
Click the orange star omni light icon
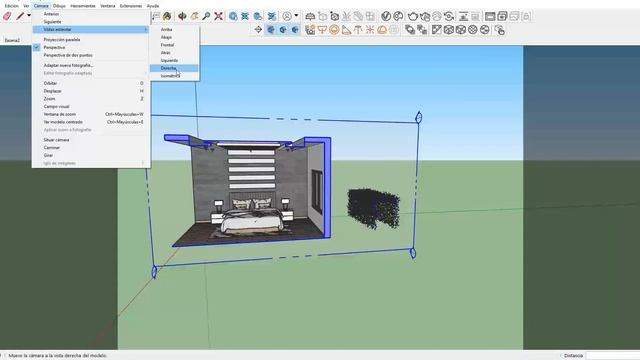click(370, 30)
